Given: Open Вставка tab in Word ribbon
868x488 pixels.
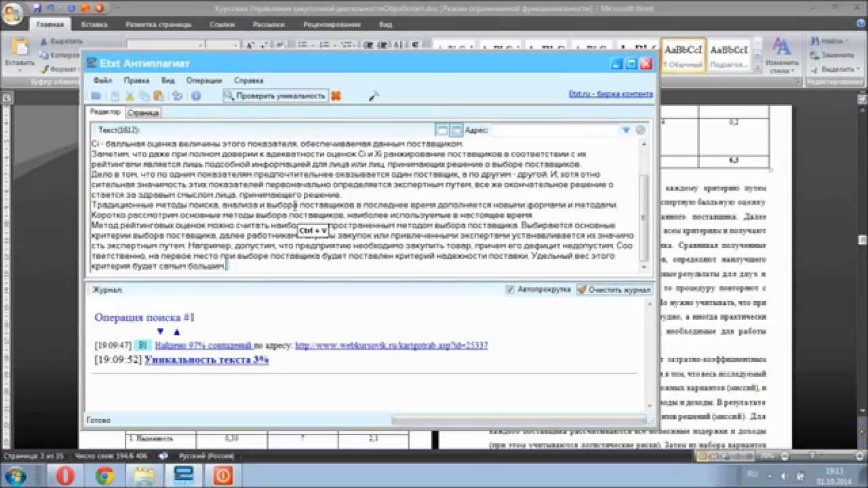Looking at the screenshot, I should pyautogui.click(x=94, y=24).
